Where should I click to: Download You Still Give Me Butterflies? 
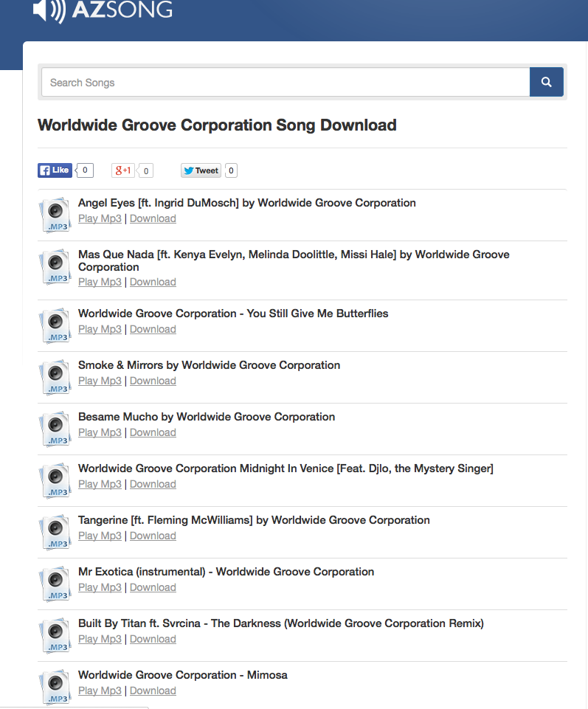[153, 329]
